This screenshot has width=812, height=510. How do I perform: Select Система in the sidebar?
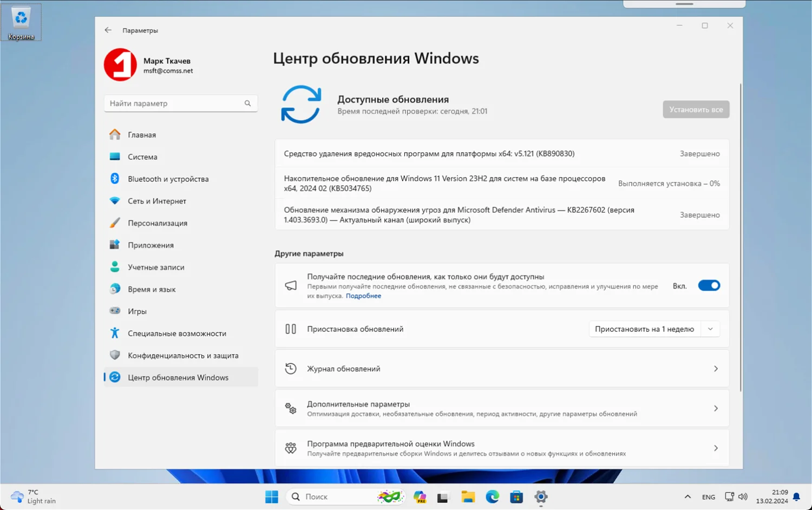coord(181,156)
